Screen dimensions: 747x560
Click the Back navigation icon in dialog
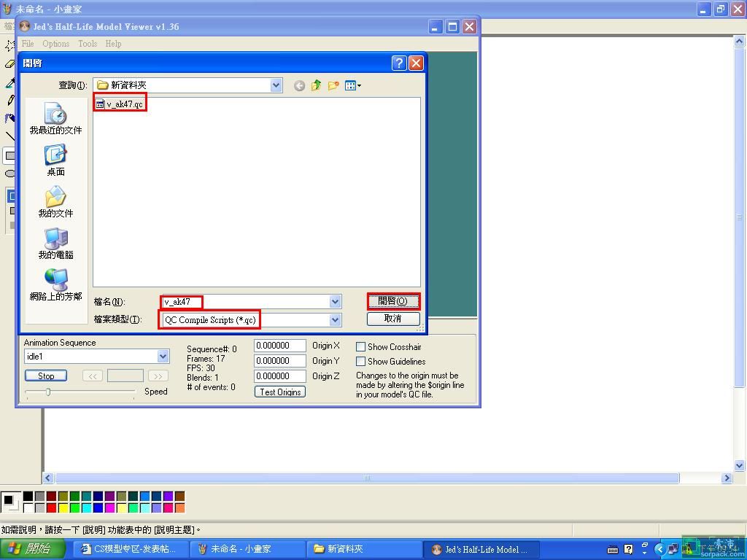click(299, 86)
